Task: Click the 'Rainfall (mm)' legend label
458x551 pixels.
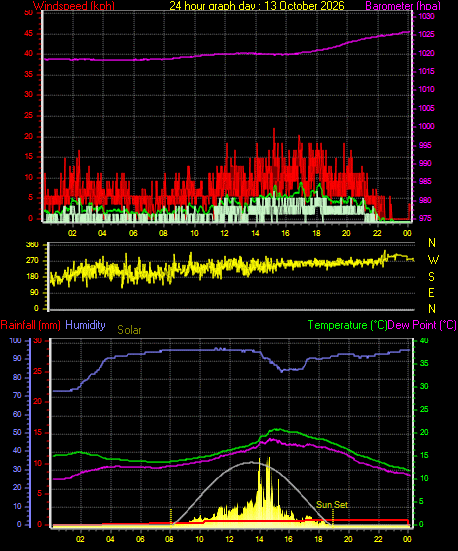Action: pyautogui.click(x=31, y=325)
